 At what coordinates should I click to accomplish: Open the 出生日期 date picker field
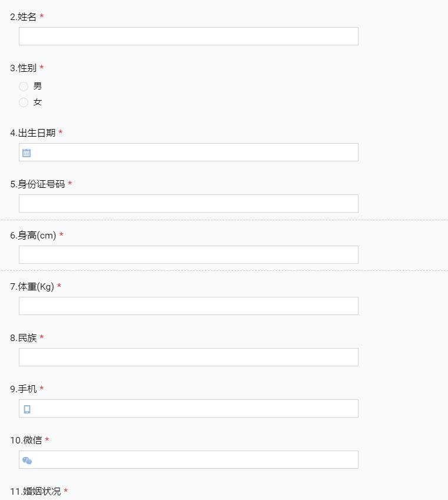188,153
